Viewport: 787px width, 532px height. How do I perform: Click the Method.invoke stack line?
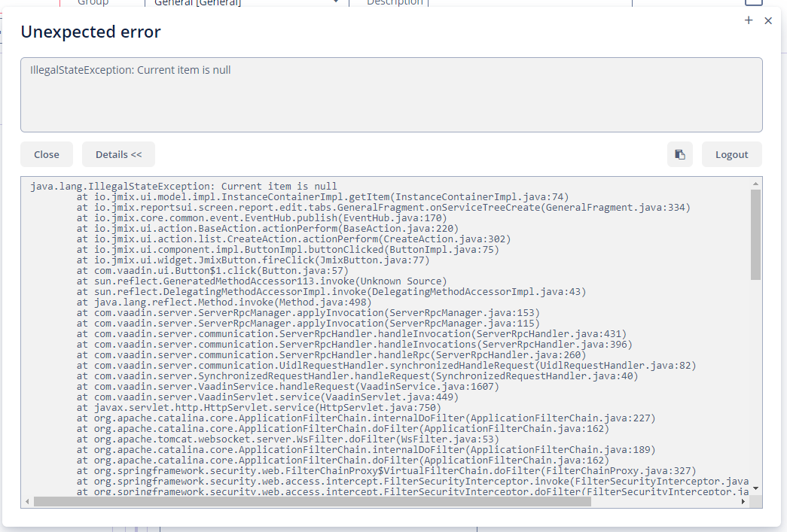pos(224,302)
